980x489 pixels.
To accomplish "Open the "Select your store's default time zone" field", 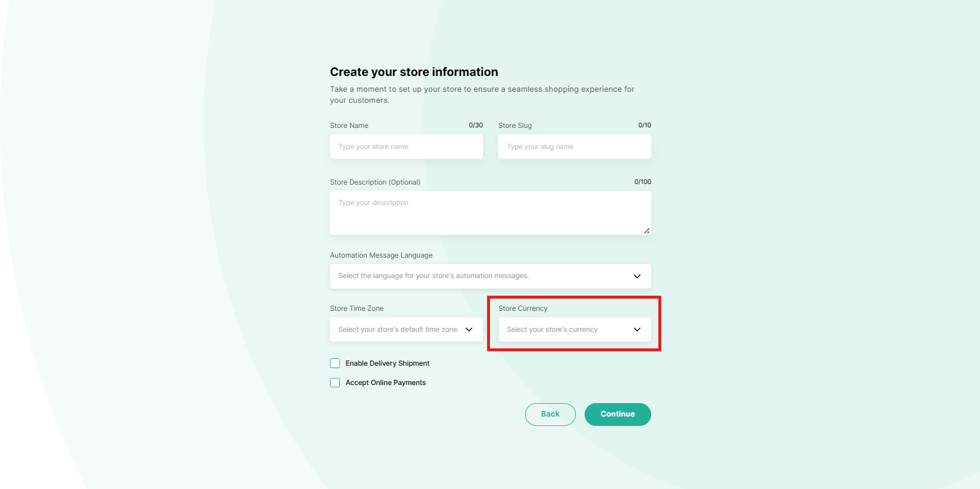I will tap(398, 330).
